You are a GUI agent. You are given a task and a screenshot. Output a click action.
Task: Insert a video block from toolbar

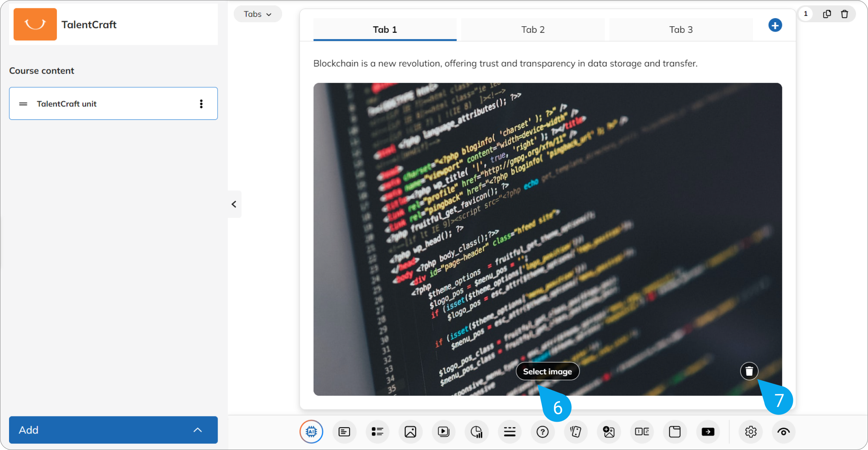(443, 432)
